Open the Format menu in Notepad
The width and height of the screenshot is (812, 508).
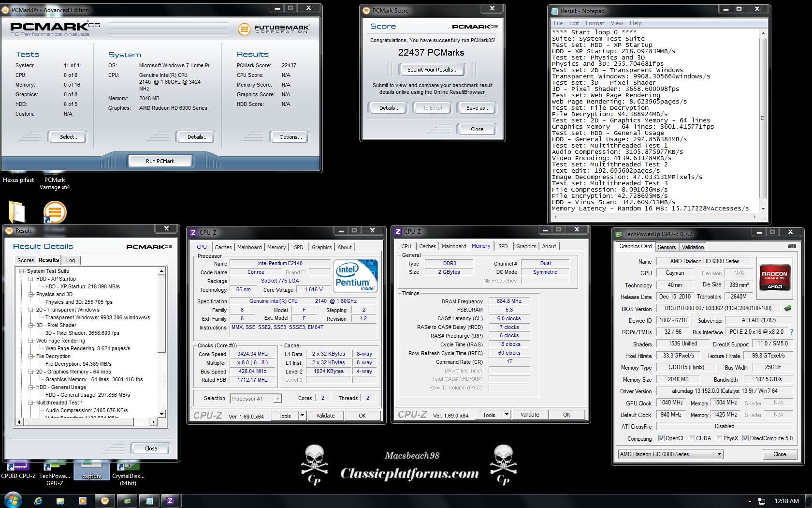pos(594,23)
